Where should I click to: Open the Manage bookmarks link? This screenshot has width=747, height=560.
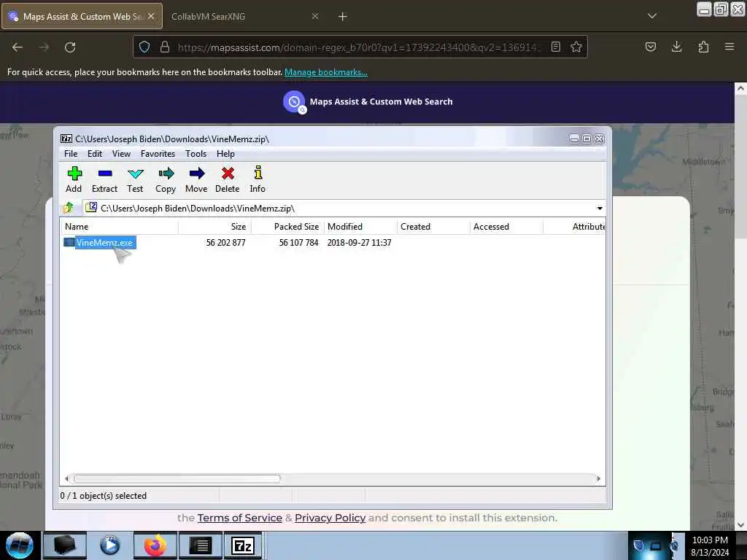326,72
